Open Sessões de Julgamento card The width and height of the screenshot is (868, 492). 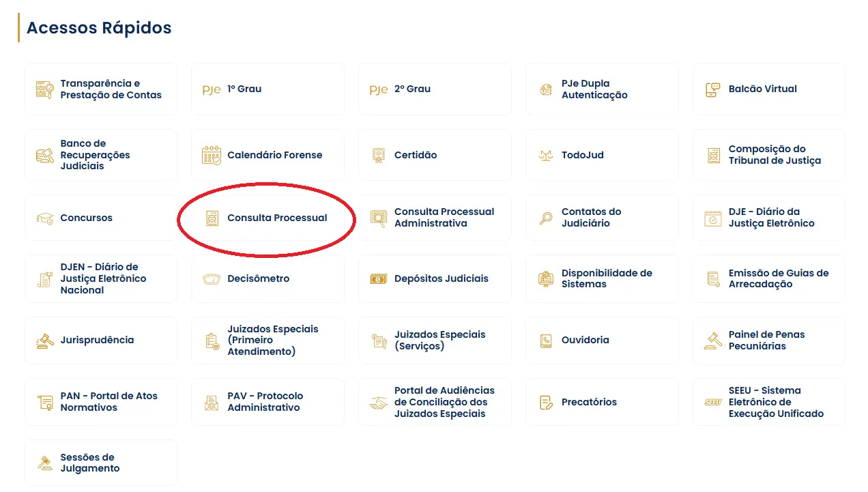coord(90,463)
